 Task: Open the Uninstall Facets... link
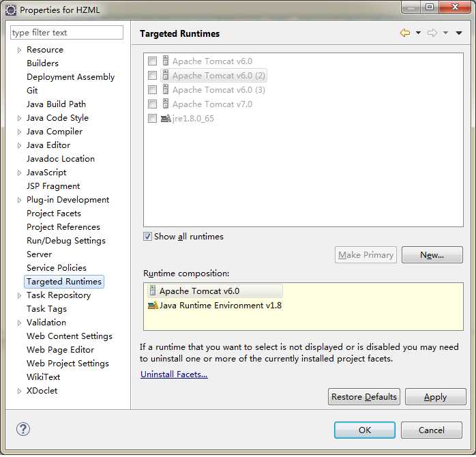pyautogui.click(x=174, y=374)
